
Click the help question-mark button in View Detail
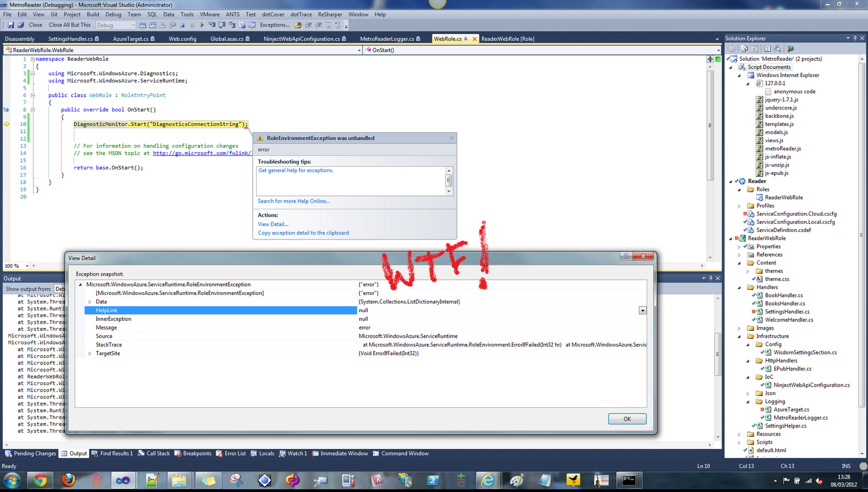point(626,256)
